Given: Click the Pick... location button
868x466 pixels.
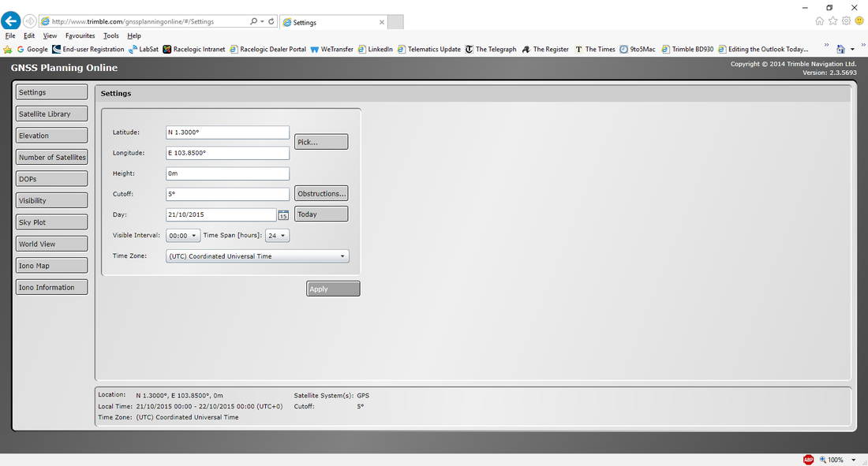Looking at the screenshot, I should pos(321,143).
